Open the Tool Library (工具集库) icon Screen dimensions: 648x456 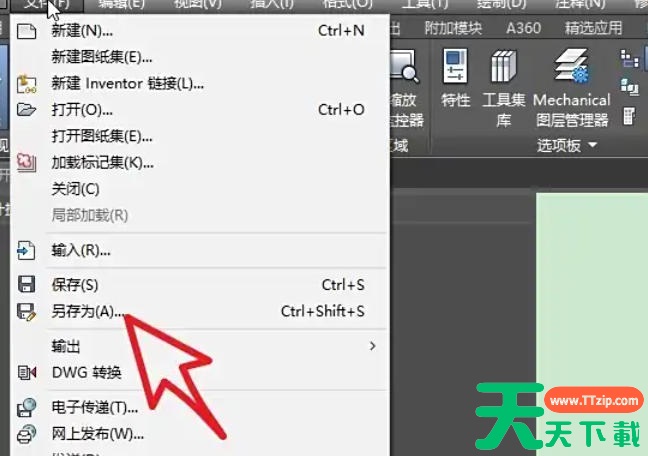[503, 67]
